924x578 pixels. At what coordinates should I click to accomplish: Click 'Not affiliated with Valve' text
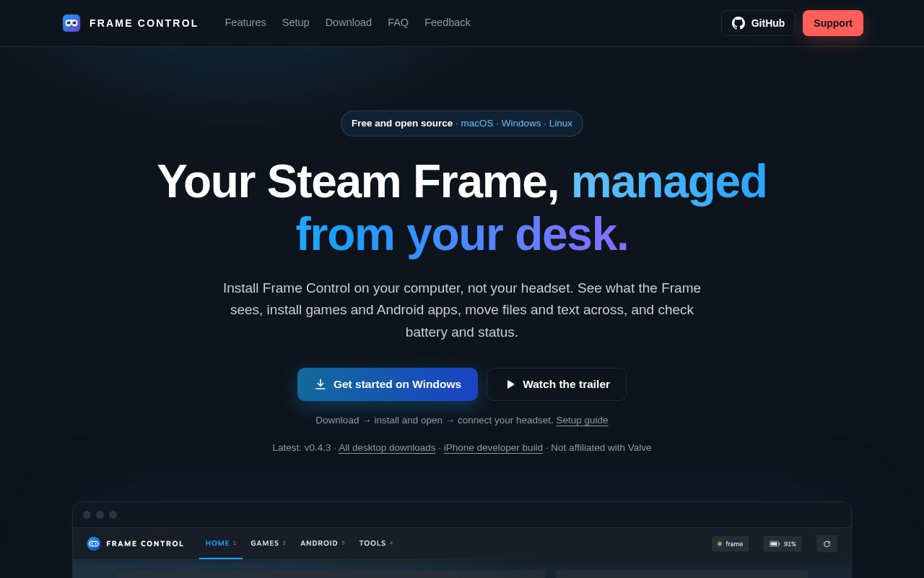coord(601,448)
